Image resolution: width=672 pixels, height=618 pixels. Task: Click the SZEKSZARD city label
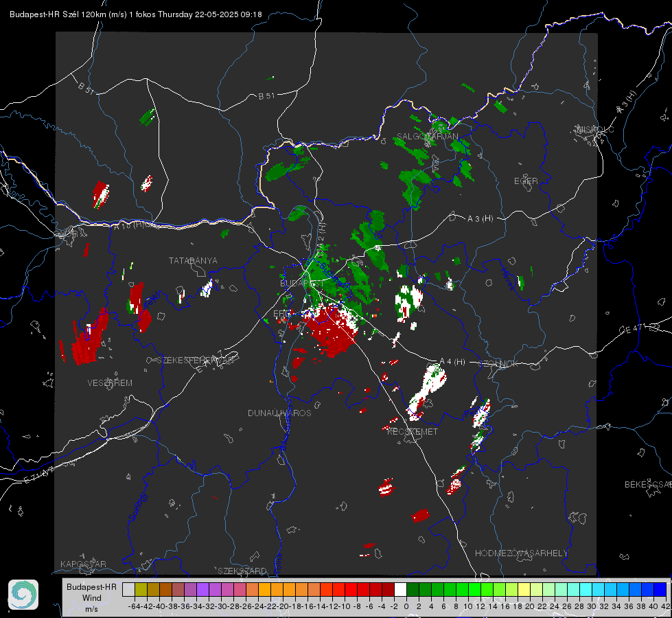click(x=242, y=571)
